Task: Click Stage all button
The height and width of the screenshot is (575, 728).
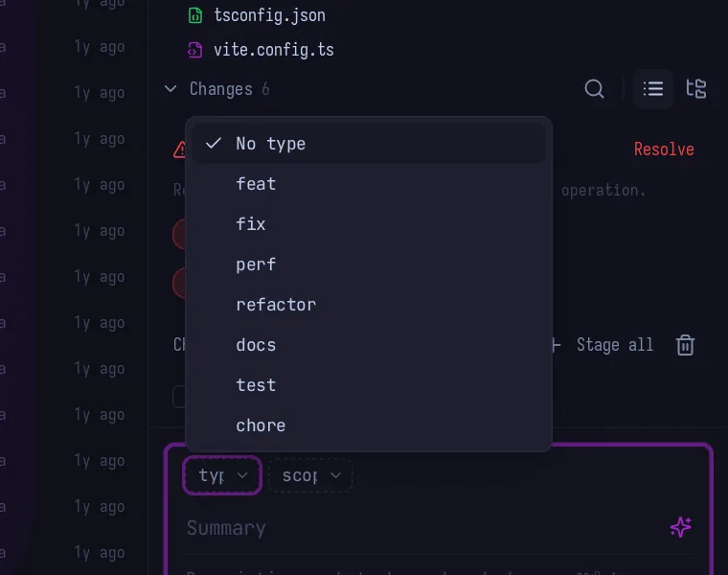Action: (603, 345)
